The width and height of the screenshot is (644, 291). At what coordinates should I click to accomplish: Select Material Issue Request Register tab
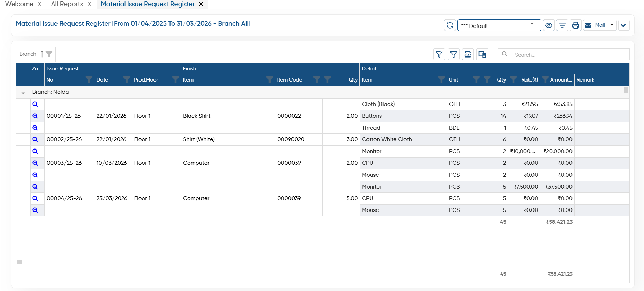pos(148,4)
